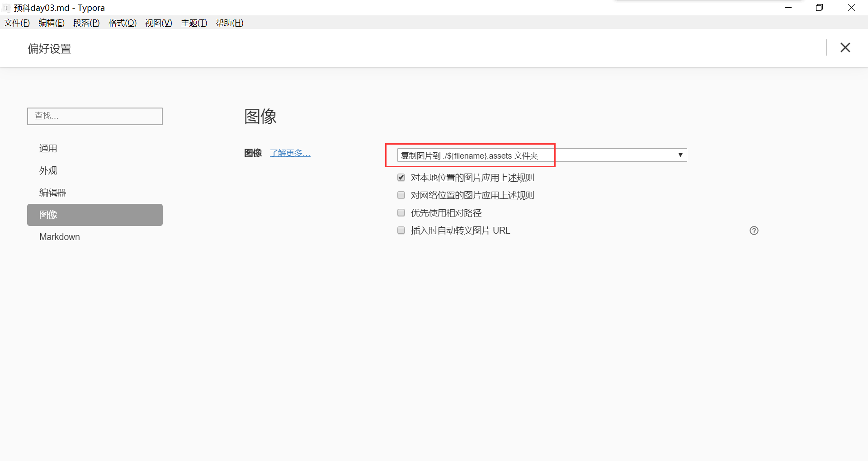Open the 段落 menu
Screen dimensions: 868x461
coord(86,23)
